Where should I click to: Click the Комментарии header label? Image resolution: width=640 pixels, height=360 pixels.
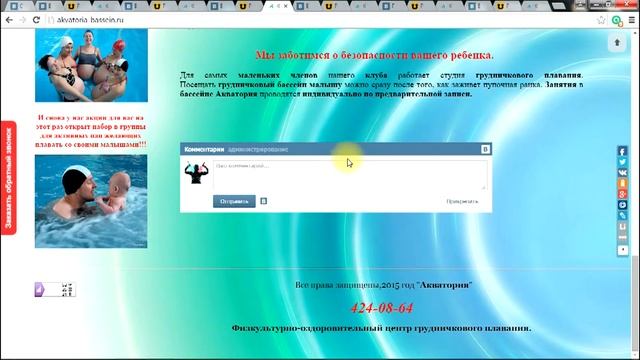coord(204,149)
